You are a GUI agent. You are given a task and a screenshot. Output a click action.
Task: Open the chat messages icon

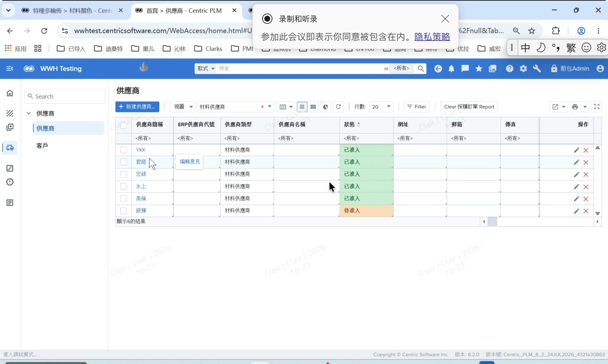(x=465, y=69)
